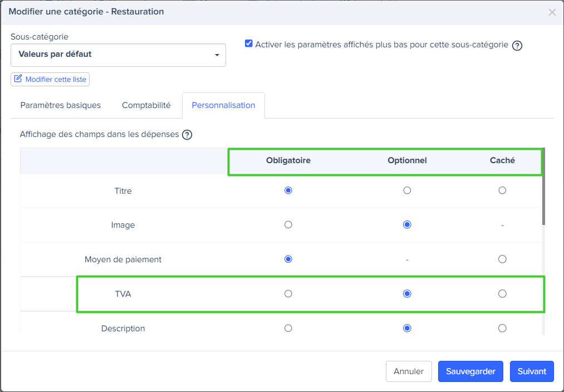Click help icon next to activation checkbox

(x=517, y=46)
